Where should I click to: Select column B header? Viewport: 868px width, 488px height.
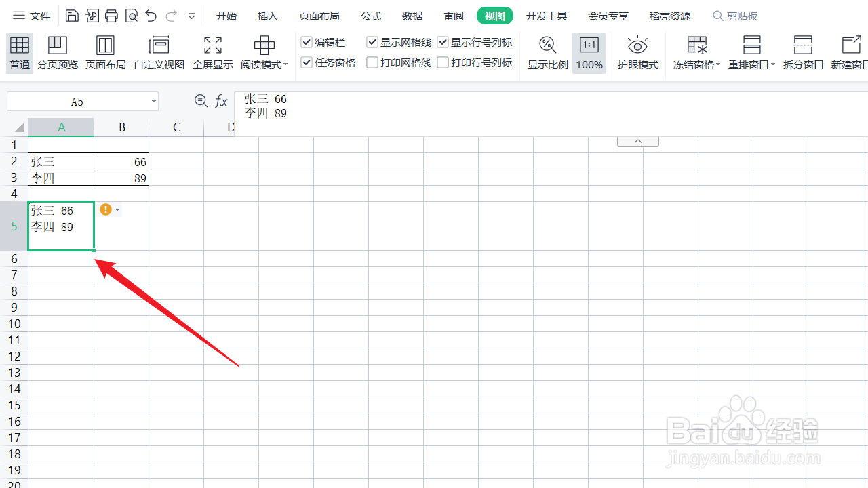122,127
